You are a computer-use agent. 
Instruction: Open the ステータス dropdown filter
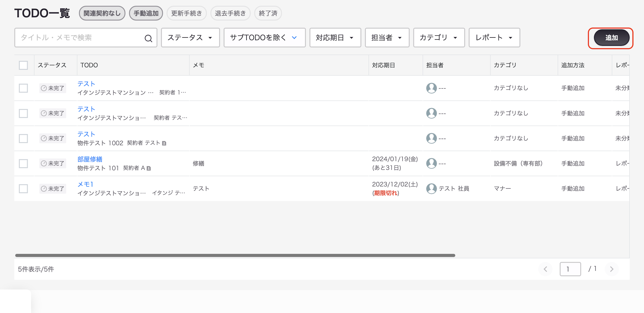click(x=190, y=38)
